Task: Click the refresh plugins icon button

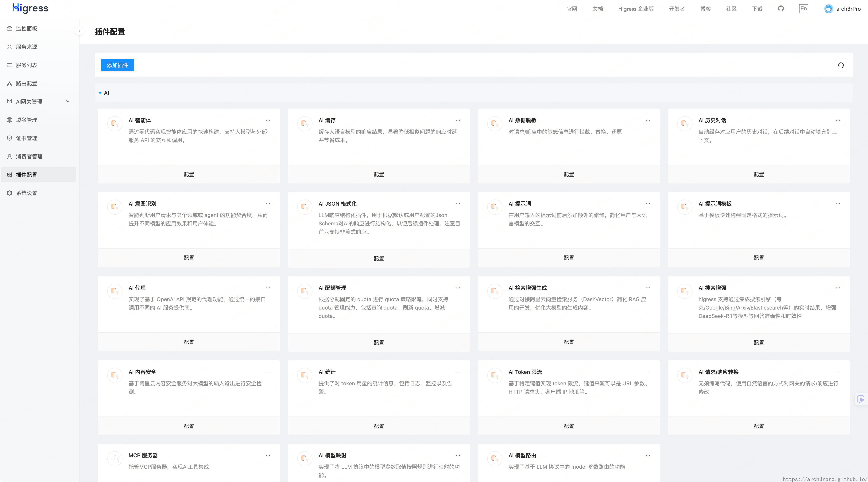Action: 841,65
